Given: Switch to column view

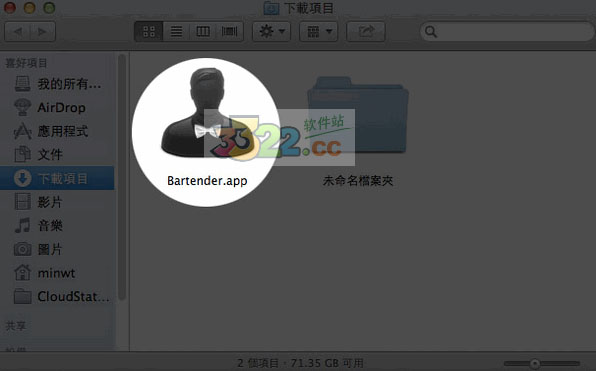Looking at the screenshot, I should tap(203, 32).
